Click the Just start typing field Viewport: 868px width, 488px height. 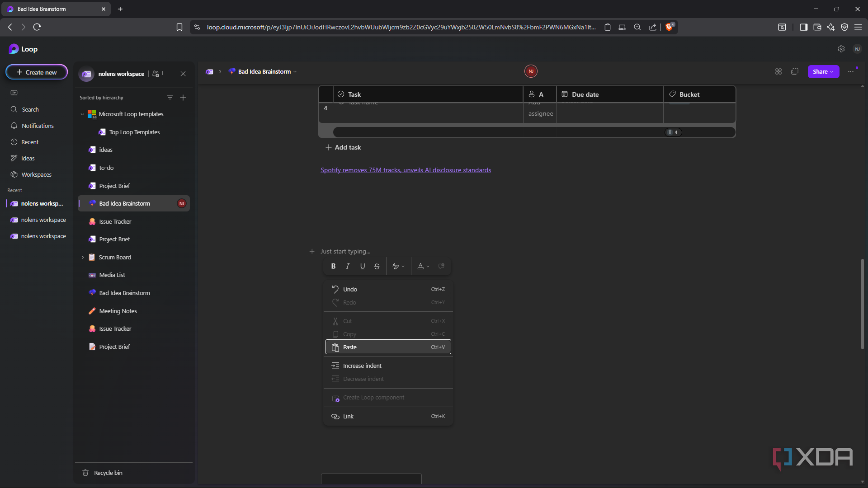point(345,251)
